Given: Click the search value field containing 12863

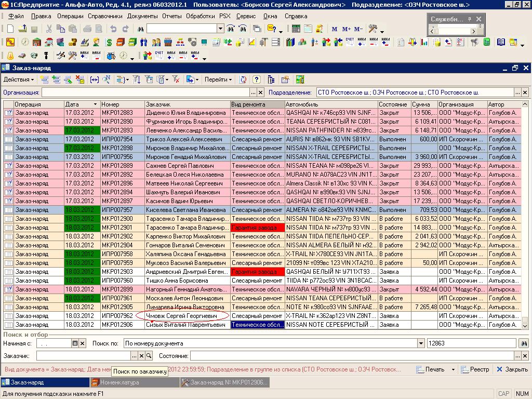Looking at the screenshot, I should (472, 343).
